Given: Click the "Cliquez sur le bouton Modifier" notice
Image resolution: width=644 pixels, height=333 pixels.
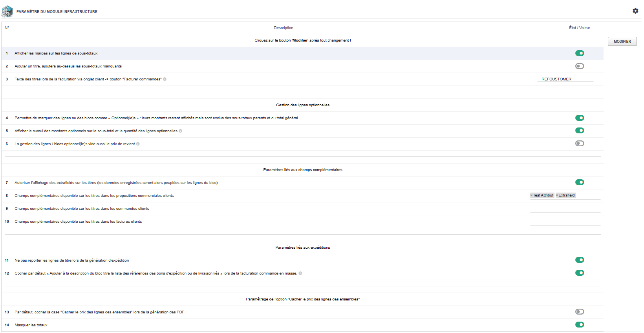Looking at the screenshot, I should (303, 40).
